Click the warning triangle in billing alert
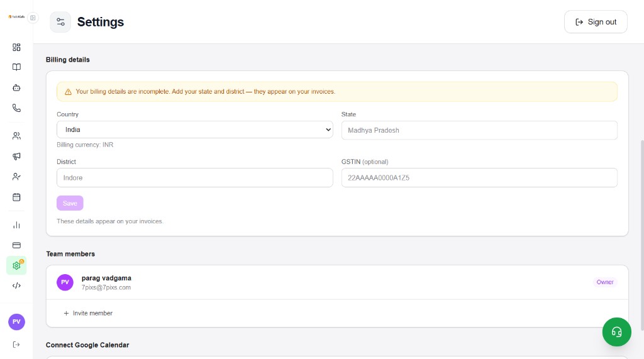The width and height of the screenshot is (644, 359). coord(68,92)
